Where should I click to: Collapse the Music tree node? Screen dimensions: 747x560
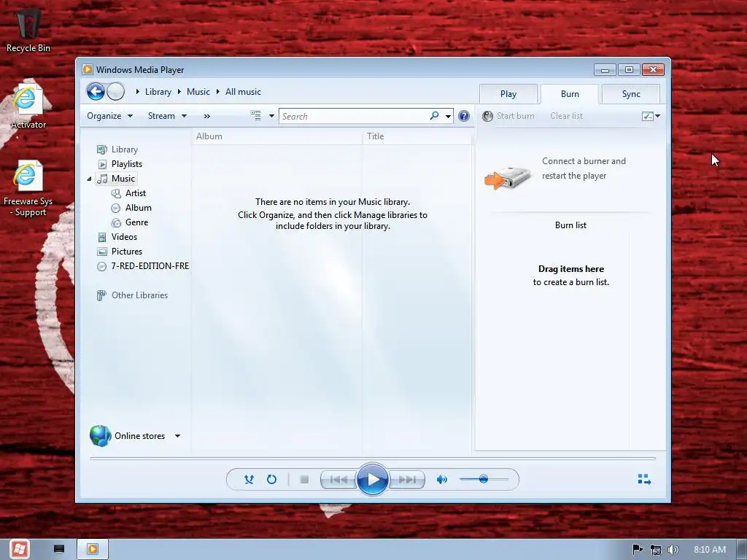(x=89, y=179)
